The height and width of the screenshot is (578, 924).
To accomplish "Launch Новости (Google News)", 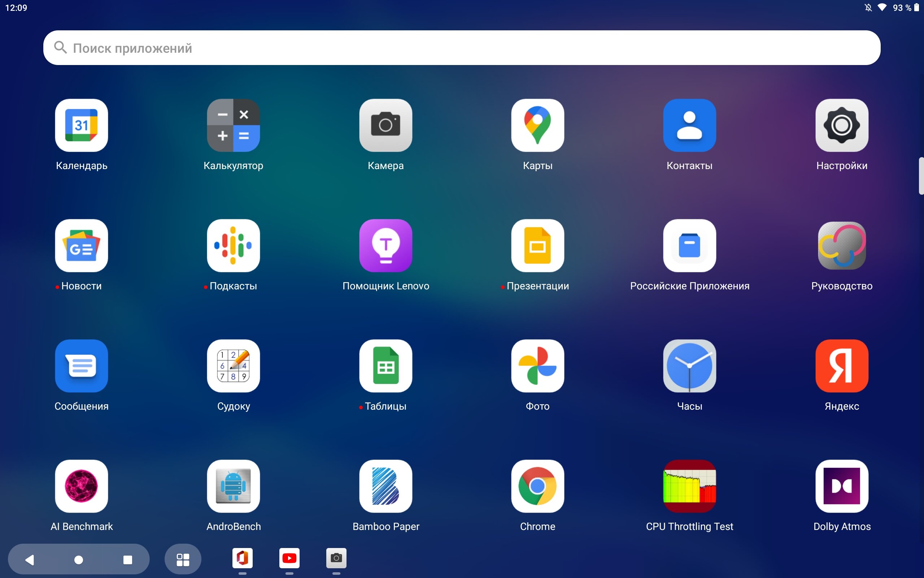I will [x=81, y=245].
